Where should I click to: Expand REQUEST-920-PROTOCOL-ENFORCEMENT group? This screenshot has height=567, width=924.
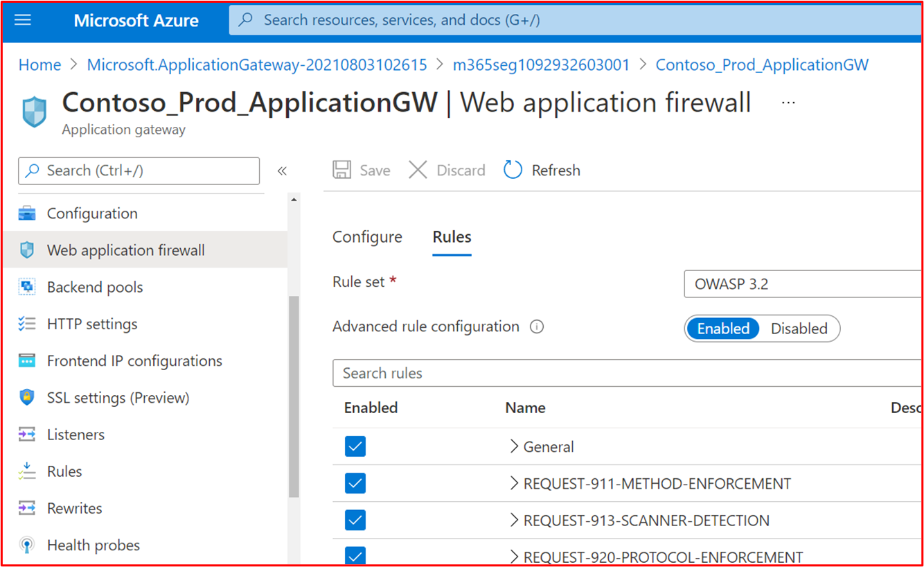[514, 557]
